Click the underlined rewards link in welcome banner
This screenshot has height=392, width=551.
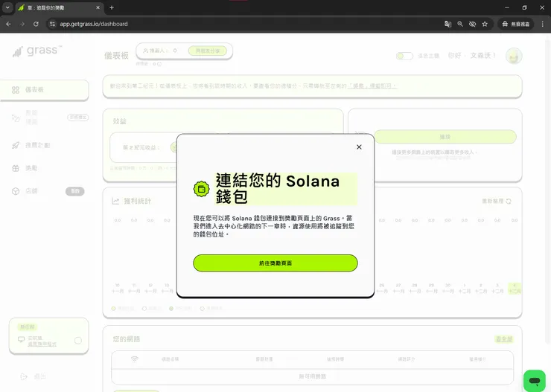(x=372, y=86)
